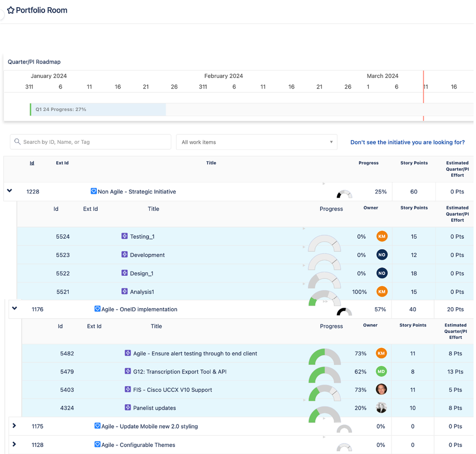Screen dimensions: 476x454
Task: Click the icon beside Panelist updates
Action: [x=128, y=408]
